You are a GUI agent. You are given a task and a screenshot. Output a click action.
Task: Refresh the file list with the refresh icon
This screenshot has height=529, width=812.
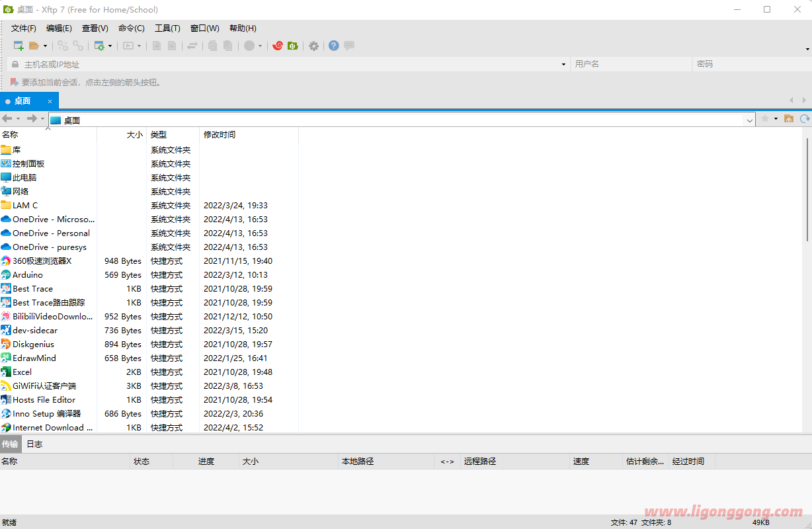coord(805,119)
